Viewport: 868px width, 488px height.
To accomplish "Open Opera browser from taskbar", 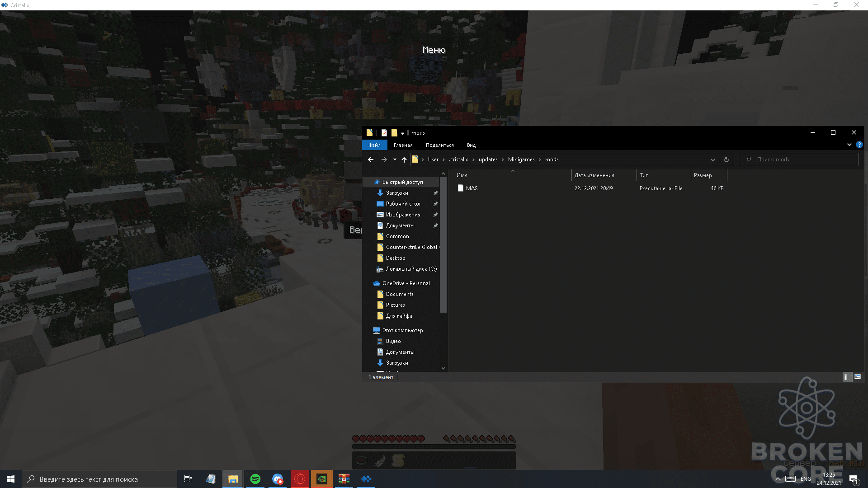I will click(x=300, y=479).
